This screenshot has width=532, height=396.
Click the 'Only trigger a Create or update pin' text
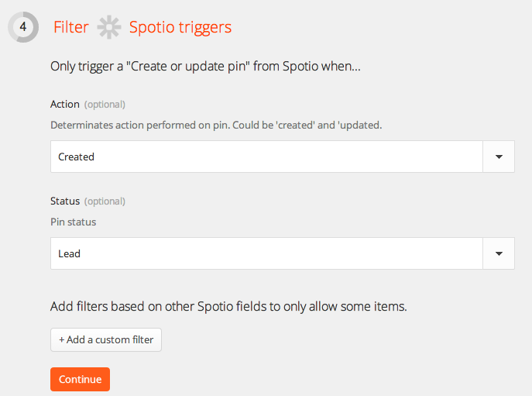(x=205, y=66)
